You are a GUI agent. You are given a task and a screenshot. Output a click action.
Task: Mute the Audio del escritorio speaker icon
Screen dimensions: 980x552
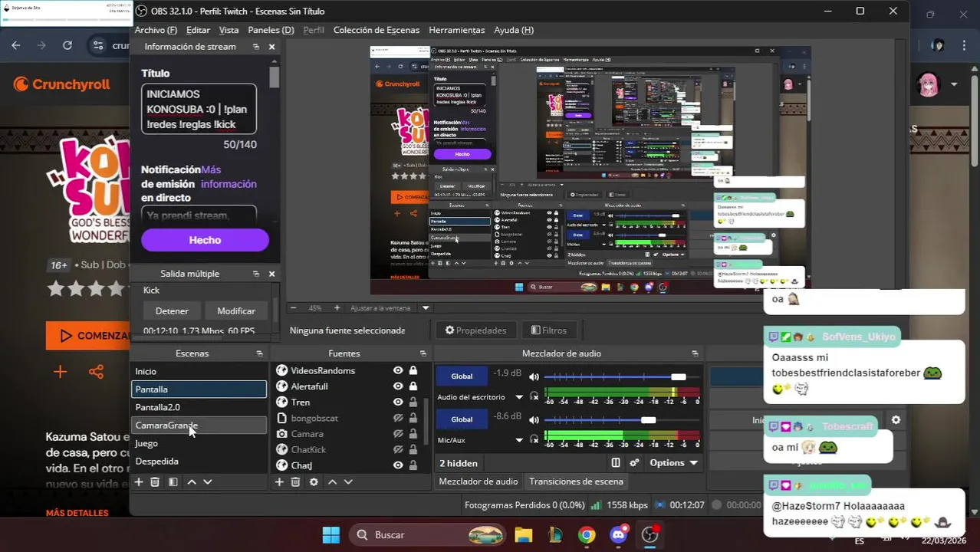click(534, 376)
